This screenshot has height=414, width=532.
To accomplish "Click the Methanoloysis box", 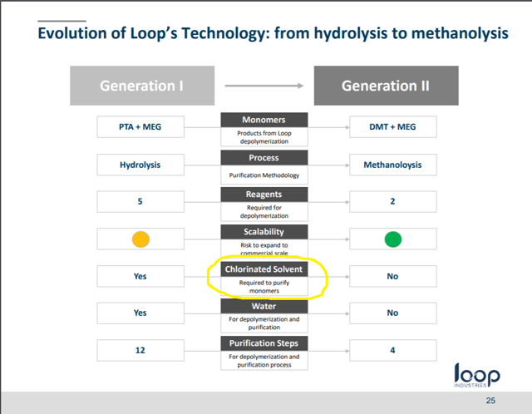I will (393, 165).
